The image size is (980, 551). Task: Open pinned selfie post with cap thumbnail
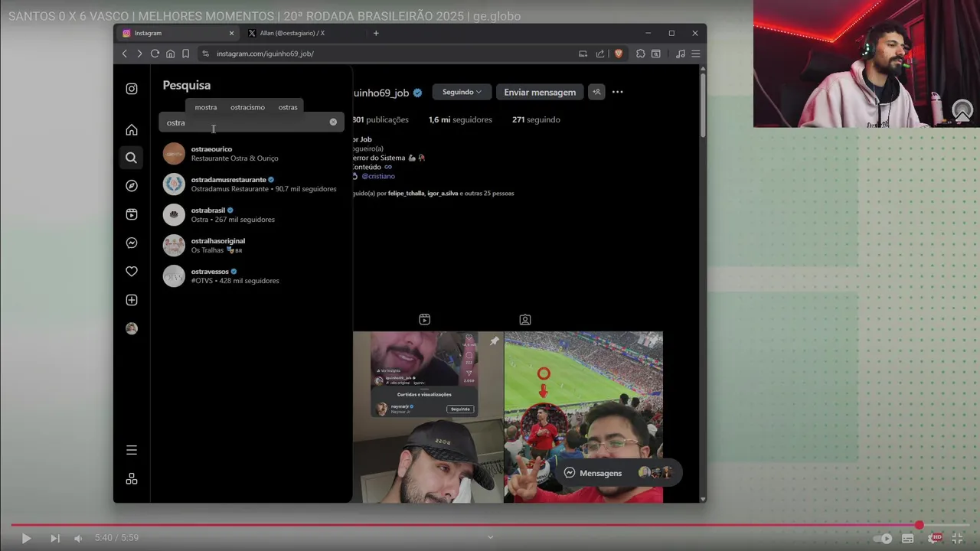(428, 417)
